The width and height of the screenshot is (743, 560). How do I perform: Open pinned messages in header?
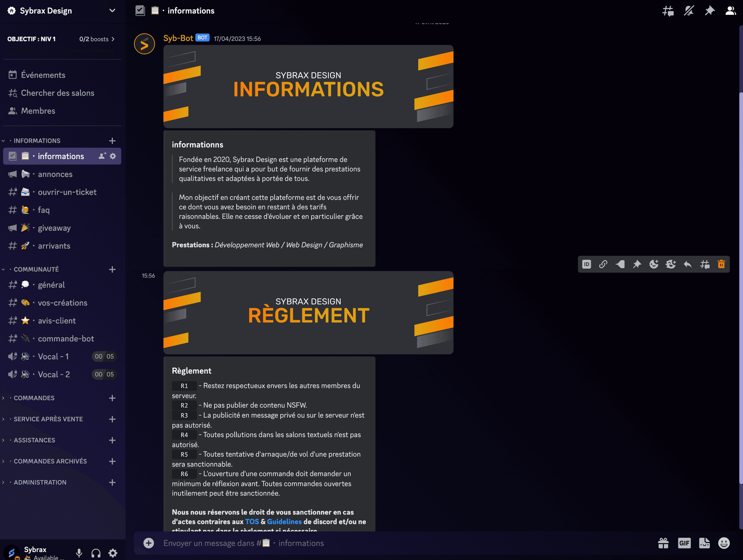click(710, 11)
